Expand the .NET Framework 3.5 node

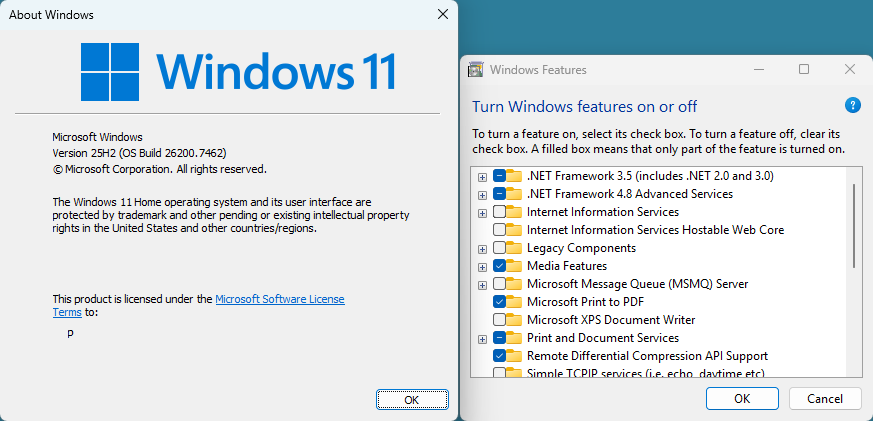pos(483,177)
